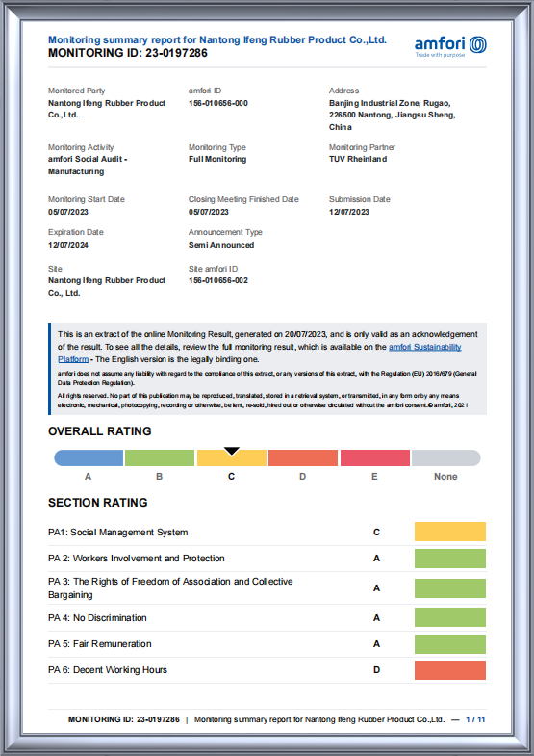Click the OVERALL RATING heading

(x=100, y=431)
